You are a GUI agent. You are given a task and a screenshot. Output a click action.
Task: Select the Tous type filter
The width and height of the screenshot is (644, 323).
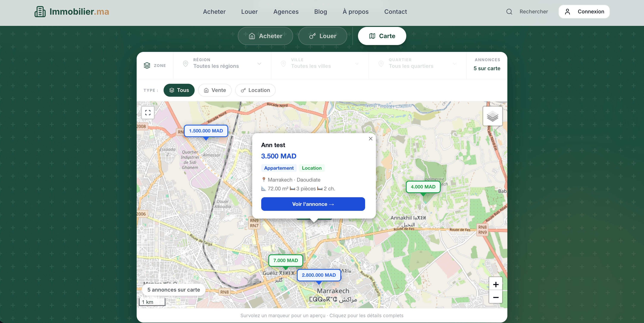[x=179, y=90]
